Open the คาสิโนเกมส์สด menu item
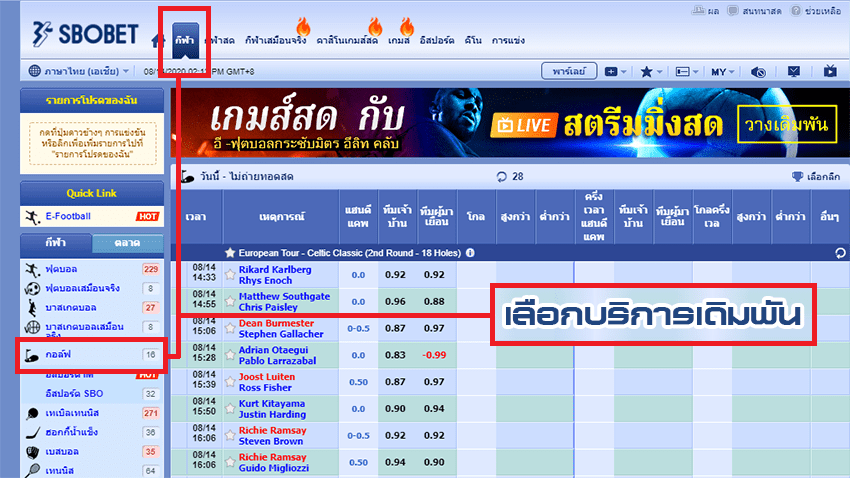850x478 pixels. (x=347, y=40)
